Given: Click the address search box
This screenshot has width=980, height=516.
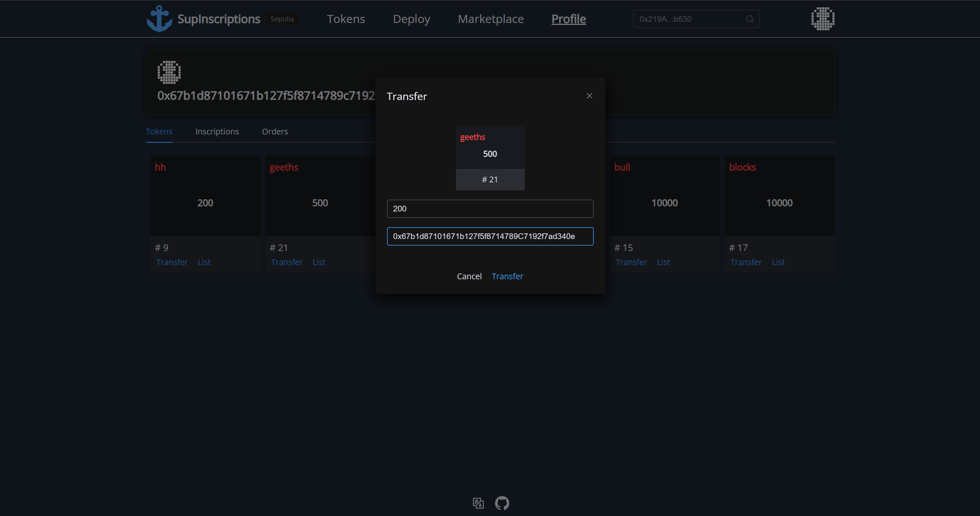Looking at the screenshot, I should pos(689,19).
